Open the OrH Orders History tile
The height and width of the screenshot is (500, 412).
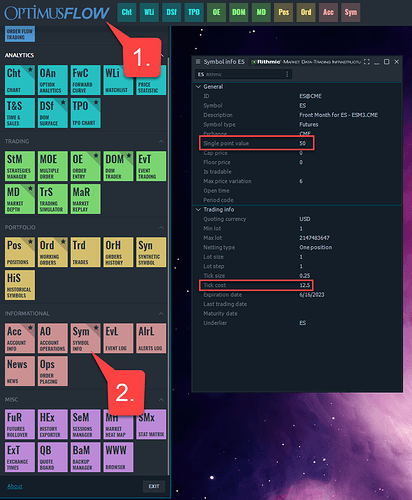click(118, 252)
